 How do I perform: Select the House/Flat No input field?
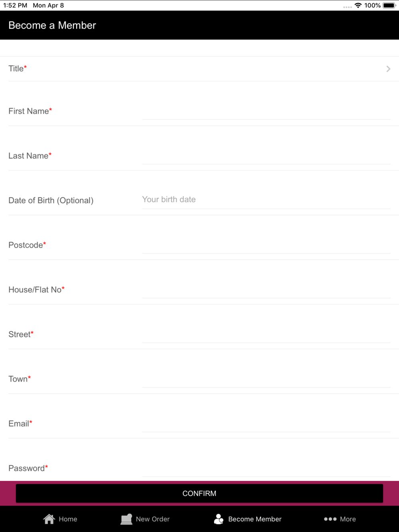point(266,289)
